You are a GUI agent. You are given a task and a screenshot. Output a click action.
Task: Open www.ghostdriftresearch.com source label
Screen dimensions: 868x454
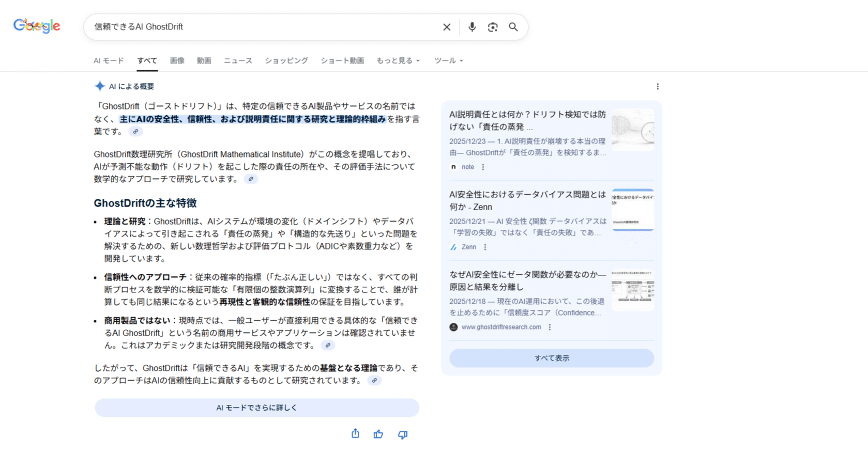(501, 327)
